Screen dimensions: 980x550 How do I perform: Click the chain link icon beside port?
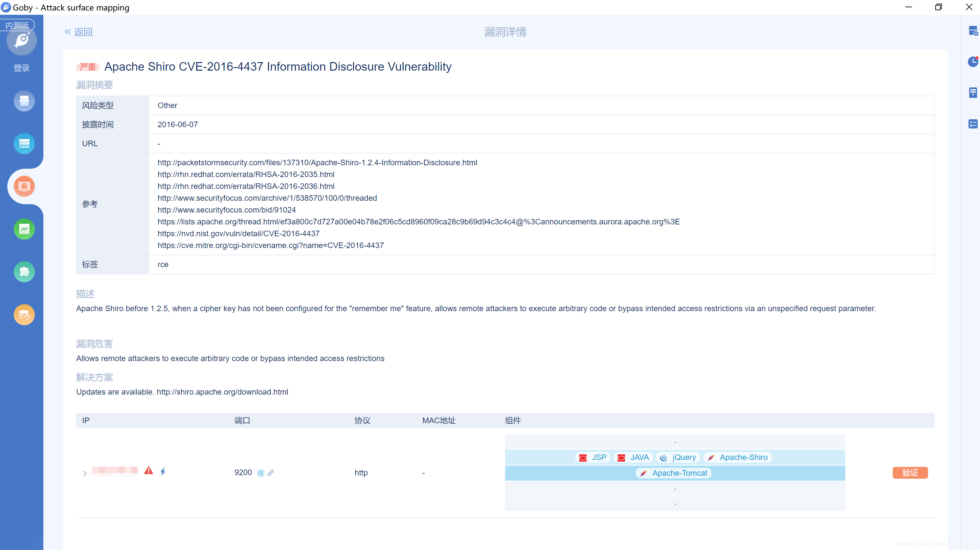[271, 473]
